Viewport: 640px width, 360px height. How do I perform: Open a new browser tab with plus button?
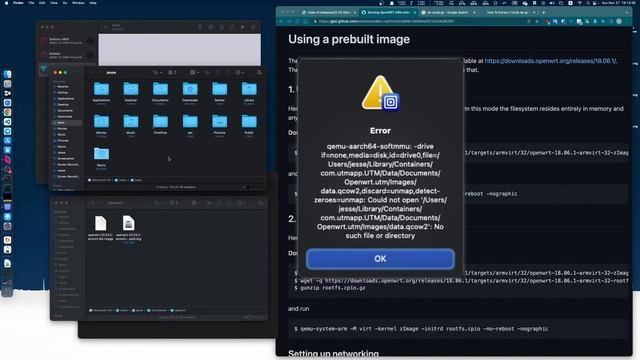pyautogui.click(x=544, y=13)
